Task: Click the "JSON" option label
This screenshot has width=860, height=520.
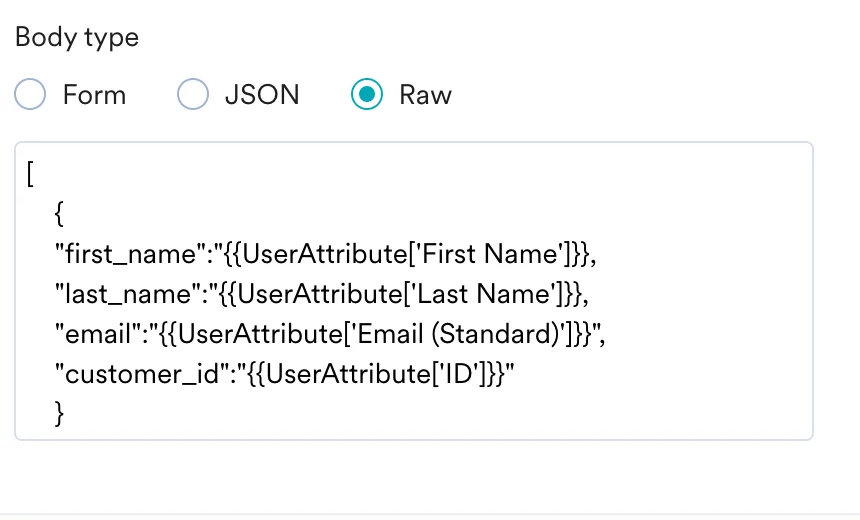Action: click(262, 95)
